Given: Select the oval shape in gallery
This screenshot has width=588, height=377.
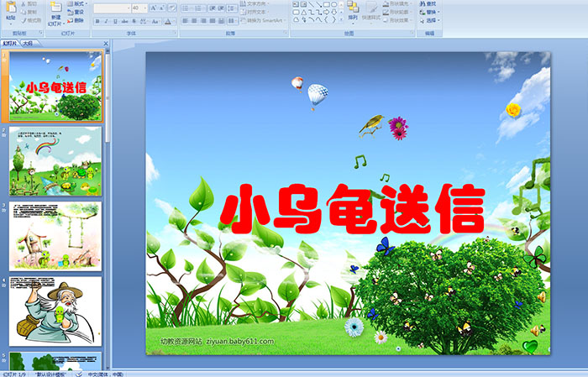Looking at the screenshot, I should 333,4.
